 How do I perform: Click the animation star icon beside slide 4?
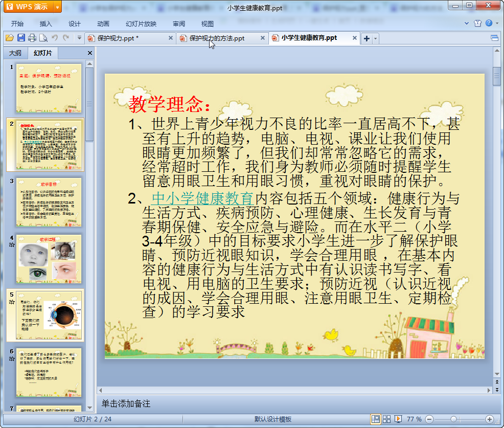(x=12, y=245)
